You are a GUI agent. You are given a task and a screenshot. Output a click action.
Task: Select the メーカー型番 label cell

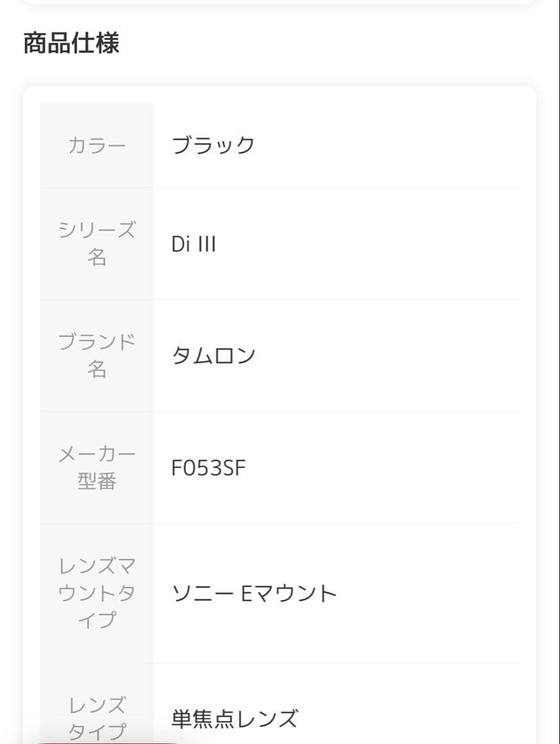pyautogui.click(x=96, y=467)
